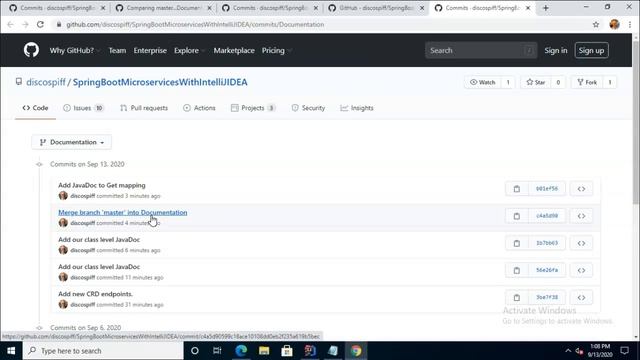The width and height of the screenshot is (640, 360).
Task: Open the GitHub logo home link
Action: pyautogui.click(x=31, y=50)
